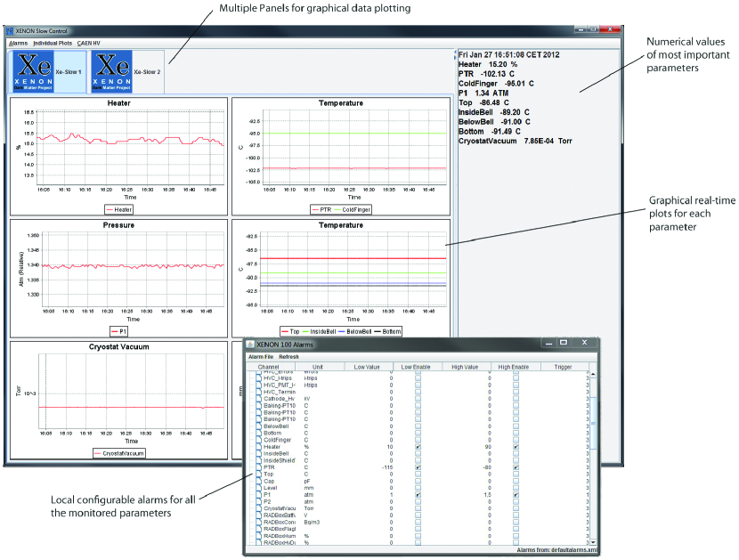Open the Individual Plots menu

coord(53,43)
